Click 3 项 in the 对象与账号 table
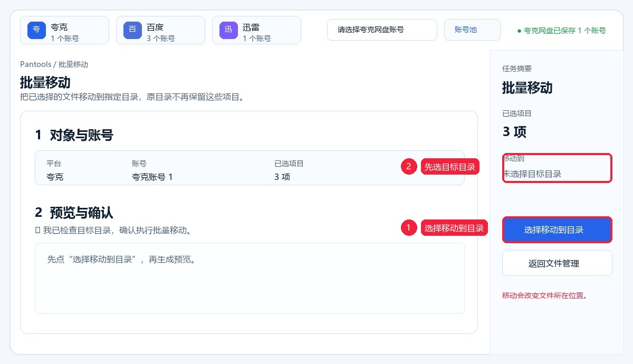Image resolution: width=633 pixels, height=364 pixels. pyautogui.click(x=282, y=177)
